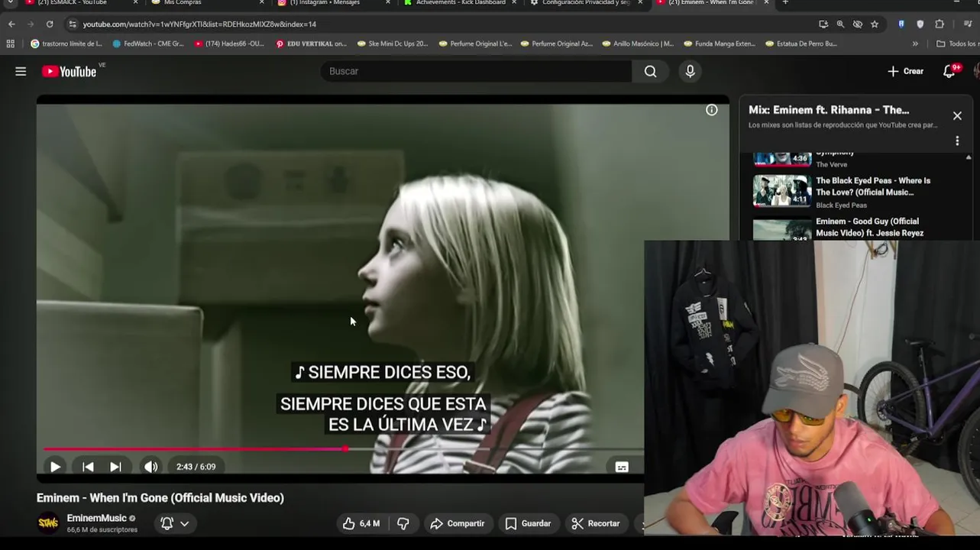Screen dimensions: 980x550
Task: Open the tab search dropdown arrow
Action: pyautogui.click(x=10, y=3)
